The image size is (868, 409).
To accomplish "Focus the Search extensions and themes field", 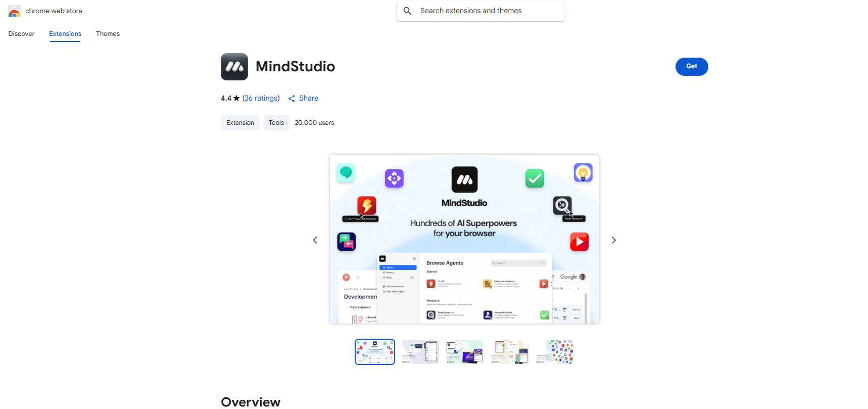I will click(x=480, y=11).
